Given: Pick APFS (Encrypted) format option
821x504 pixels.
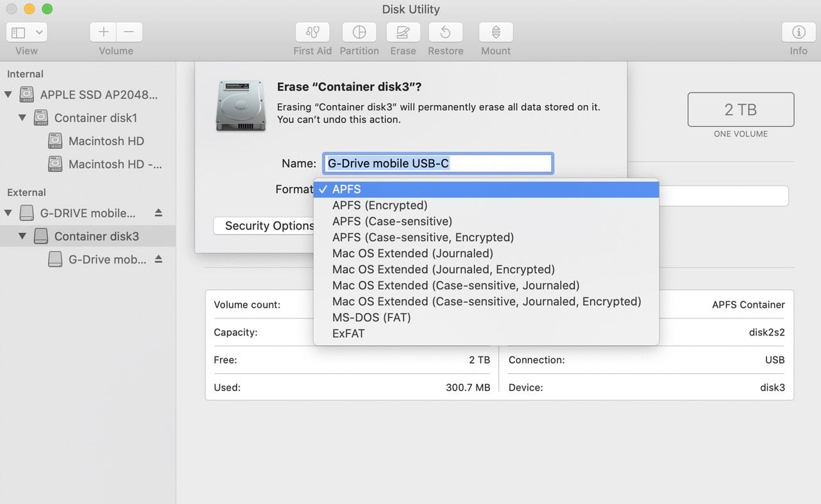Looking at the screenshot, I should (380, 205).
